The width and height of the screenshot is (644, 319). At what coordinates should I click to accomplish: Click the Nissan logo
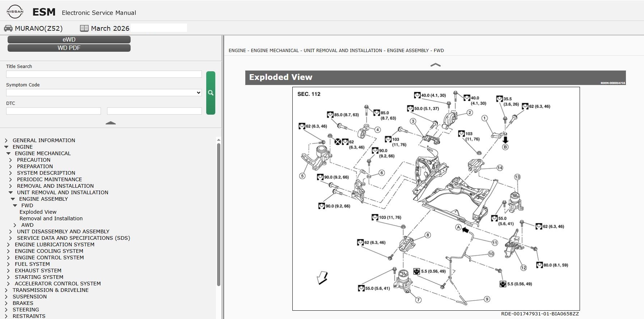[x=15, y=12]
